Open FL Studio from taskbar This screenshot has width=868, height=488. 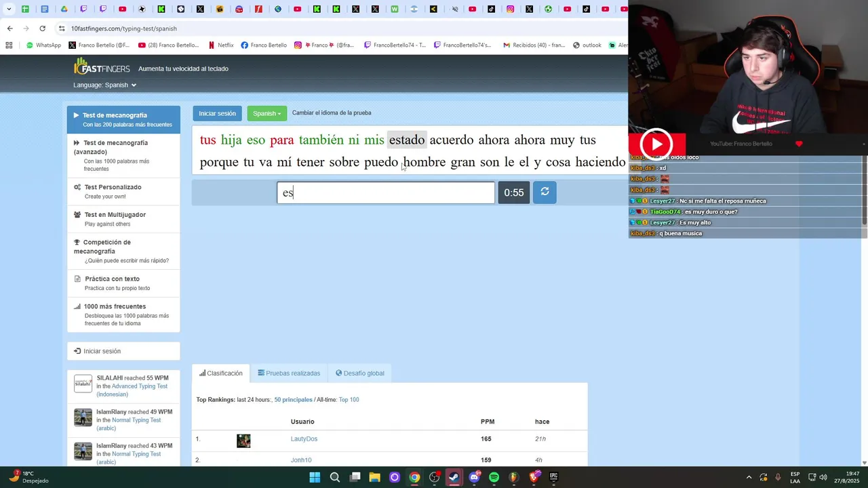pyautogui.click(x=514, y=477)
